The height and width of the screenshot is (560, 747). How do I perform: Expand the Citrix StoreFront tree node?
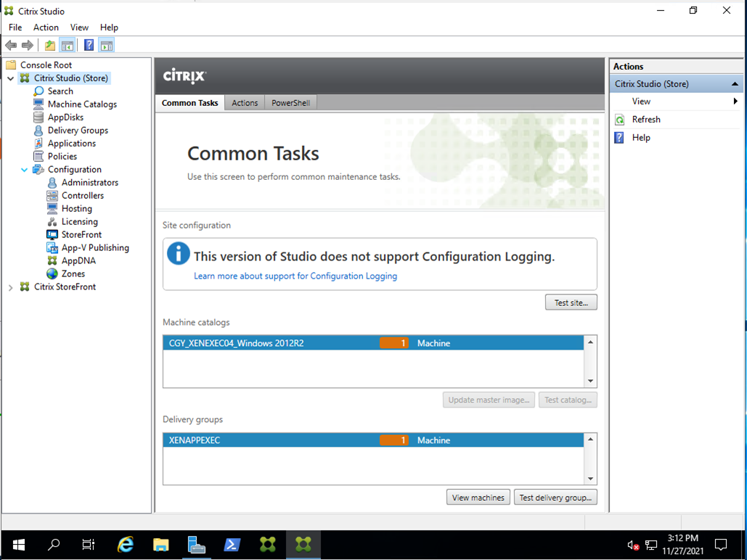11,287
